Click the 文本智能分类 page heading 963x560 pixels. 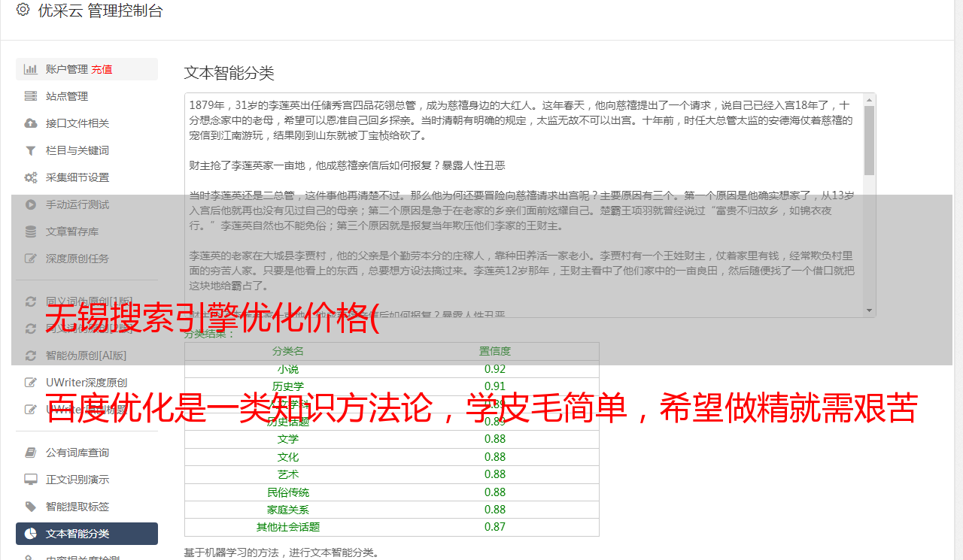(229, 73)
